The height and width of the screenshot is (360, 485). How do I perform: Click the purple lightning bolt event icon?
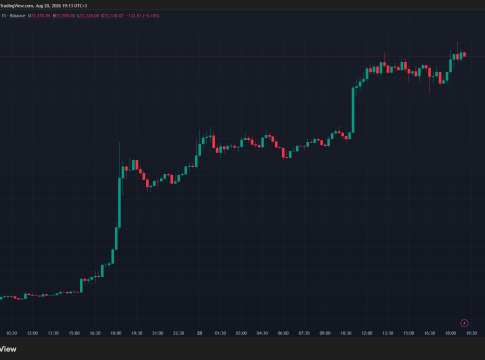464,323
